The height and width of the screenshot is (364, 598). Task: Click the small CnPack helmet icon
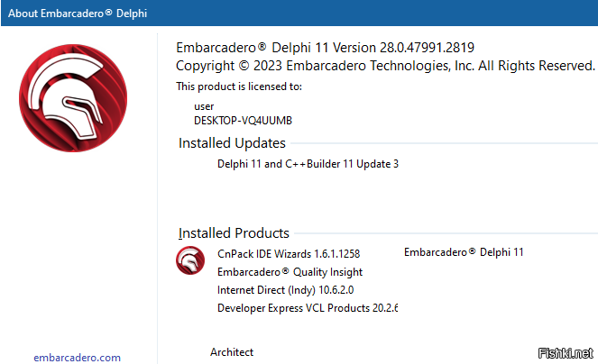coord(190,259)
